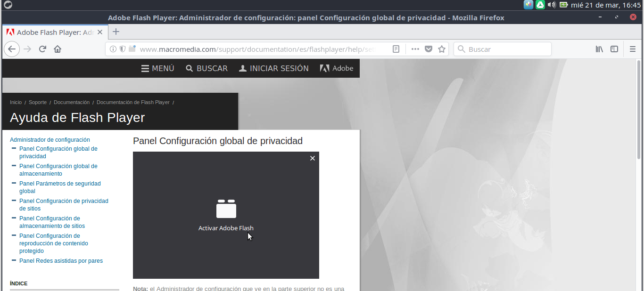Viewport: 644px width, 291px height.
Task: Expand the Adobe MENÚ navigation
Action: click(158, 68)
